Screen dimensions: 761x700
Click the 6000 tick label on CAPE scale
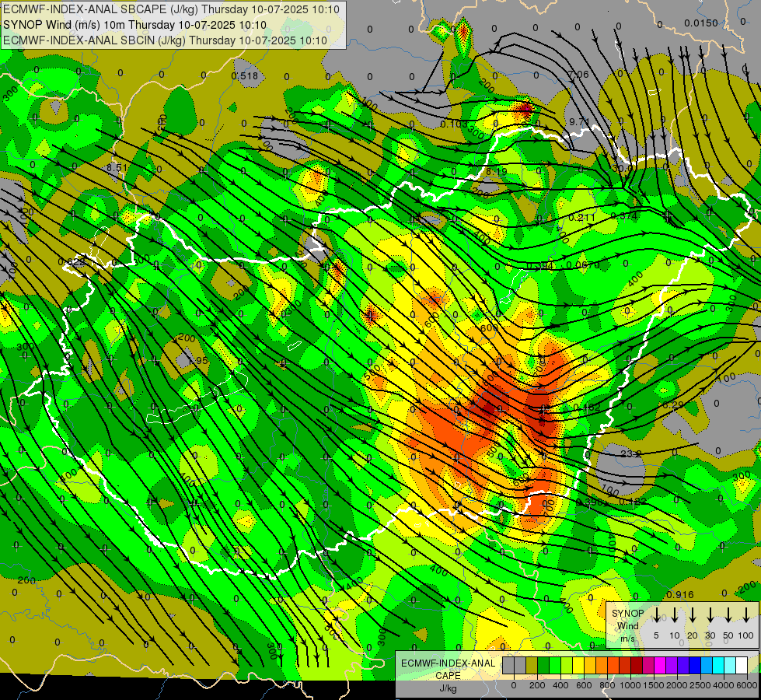[x=747, y=685]
